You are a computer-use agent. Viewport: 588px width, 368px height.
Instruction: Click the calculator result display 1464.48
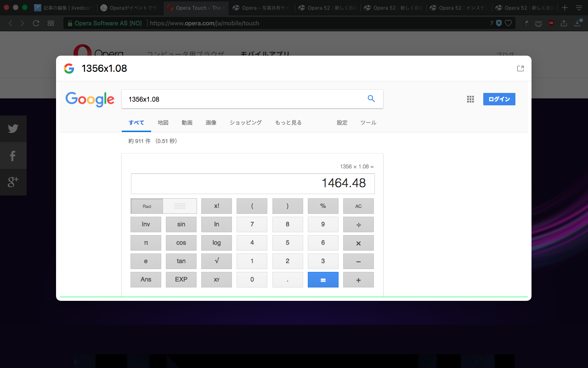253,184
